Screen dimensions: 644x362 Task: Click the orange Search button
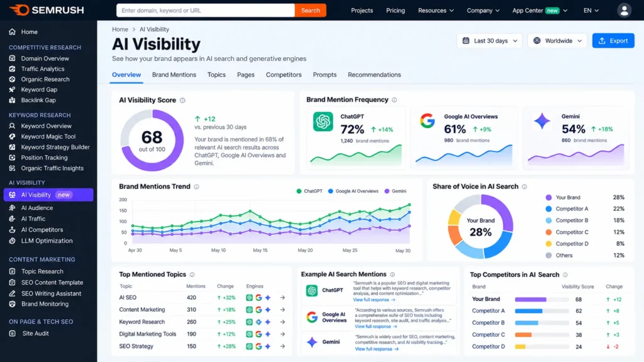tap(311, 10)
